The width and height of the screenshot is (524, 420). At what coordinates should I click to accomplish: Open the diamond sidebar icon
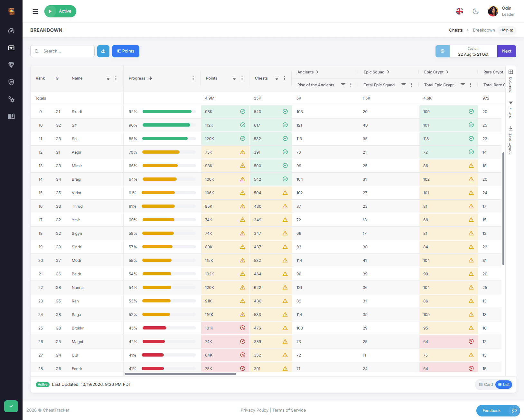coord(11,65)
